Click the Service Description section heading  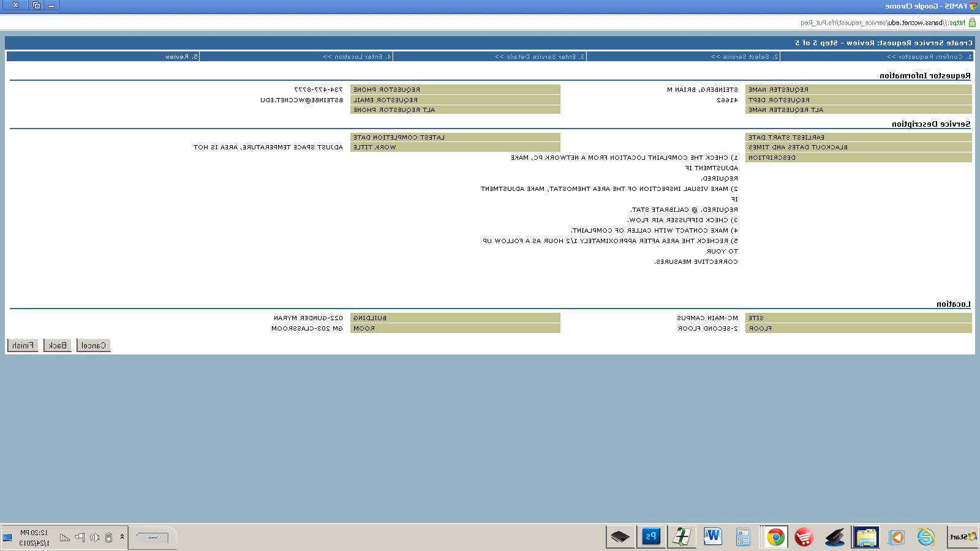[931, 124]
